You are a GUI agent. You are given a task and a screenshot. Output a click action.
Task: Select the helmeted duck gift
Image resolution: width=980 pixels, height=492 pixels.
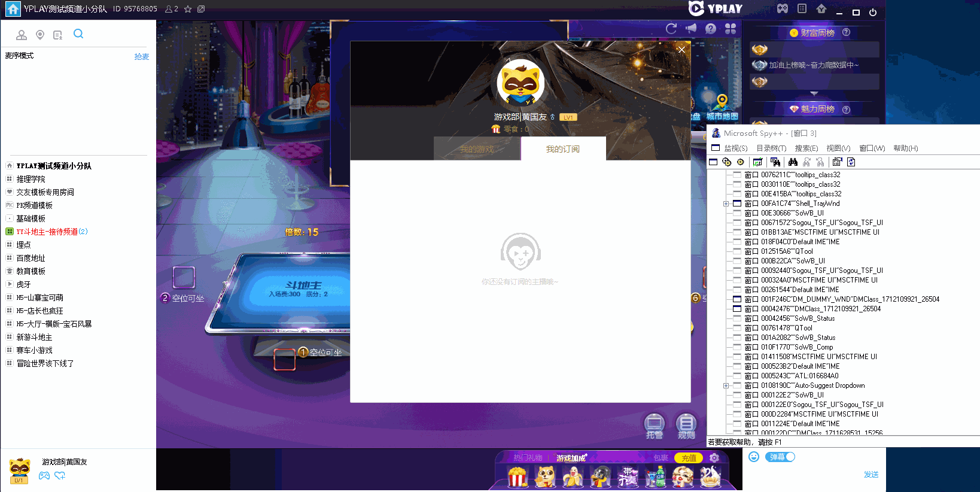[600, 477]
